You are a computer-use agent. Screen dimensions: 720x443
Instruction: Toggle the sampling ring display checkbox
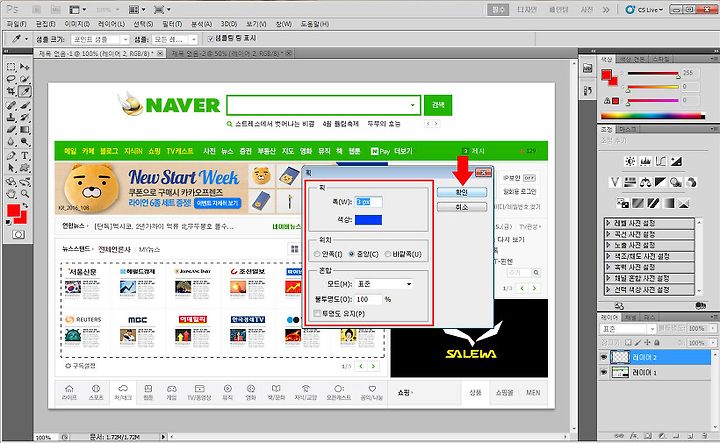(x=211, y=39)
